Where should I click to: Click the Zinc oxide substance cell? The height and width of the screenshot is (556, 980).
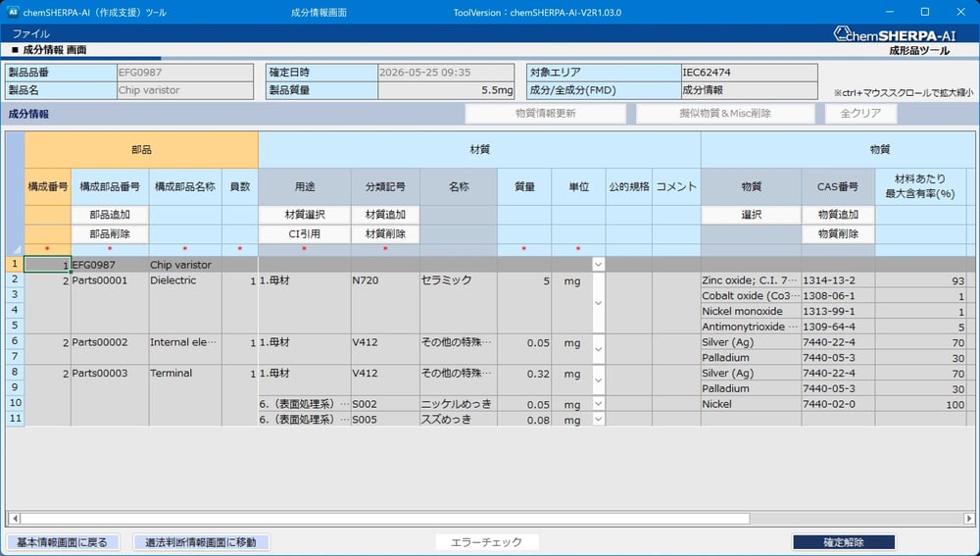click(751, 280)
